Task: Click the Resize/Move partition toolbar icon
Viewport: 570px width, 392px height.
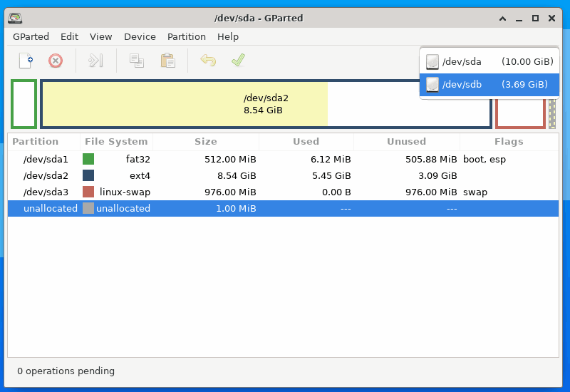Action: click(96, 61)
